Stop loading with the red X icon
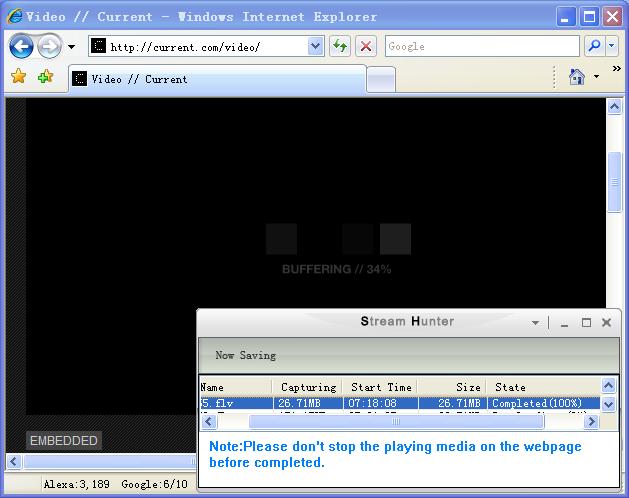629x498 pixels. point(365,47)
